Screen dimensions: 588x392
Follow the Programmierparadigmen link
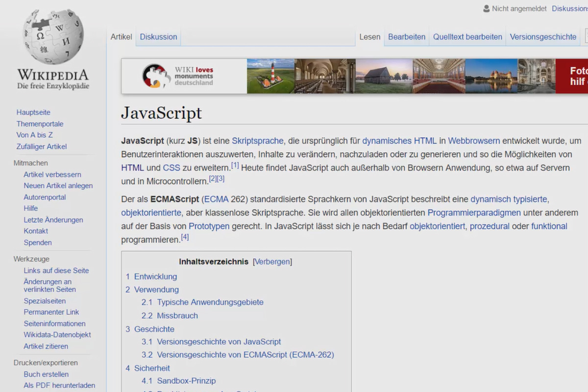coord(474,213)
